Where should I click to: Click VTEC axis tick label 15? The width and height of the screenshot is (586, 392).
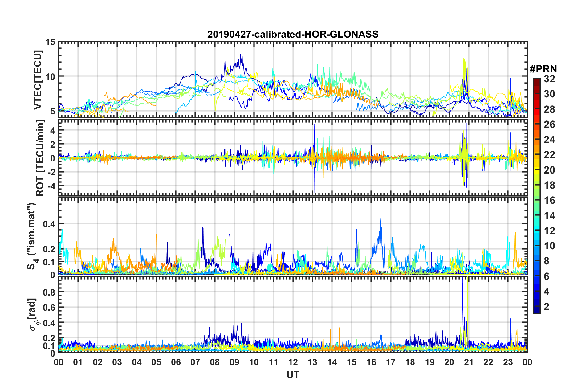coord(50,42)
